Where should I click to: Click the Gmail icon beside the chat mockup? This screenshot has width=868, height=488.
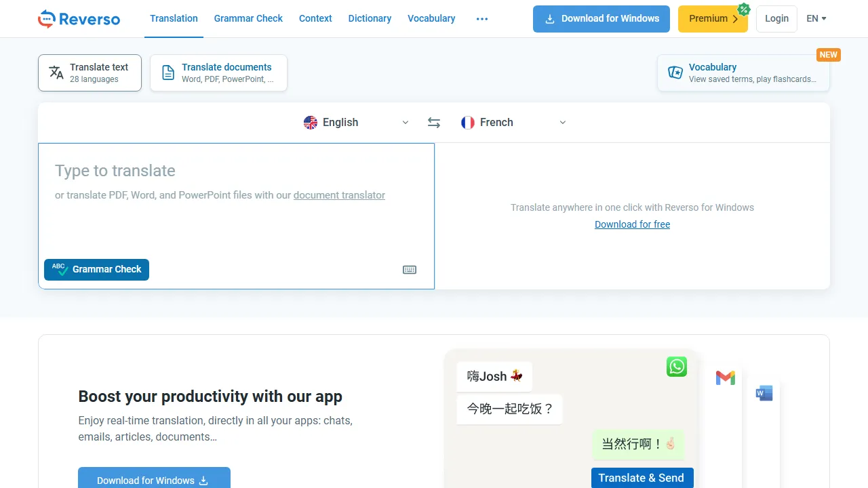(725, 378)
